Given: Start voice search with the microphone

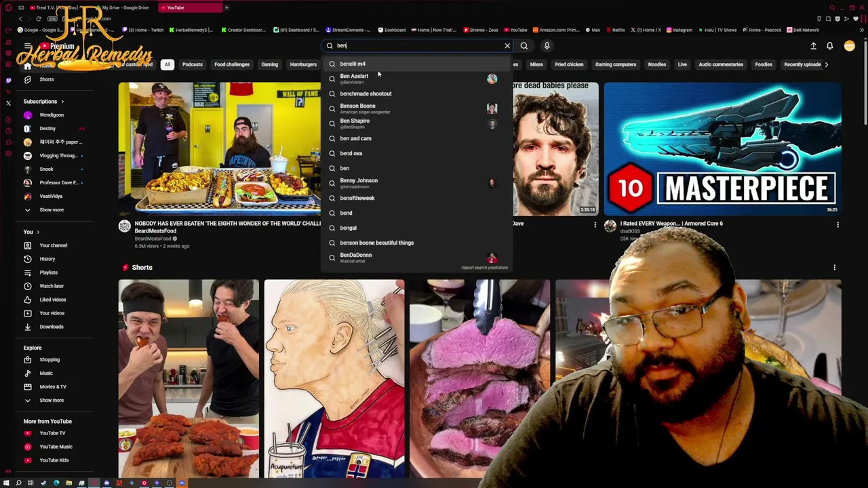Looking at the screenshot, I should click(x=547, y=45).
